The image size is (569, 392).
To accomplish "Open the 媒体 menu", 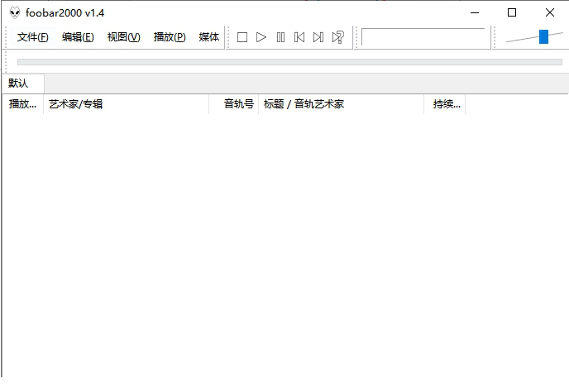I will coord(209,37).
